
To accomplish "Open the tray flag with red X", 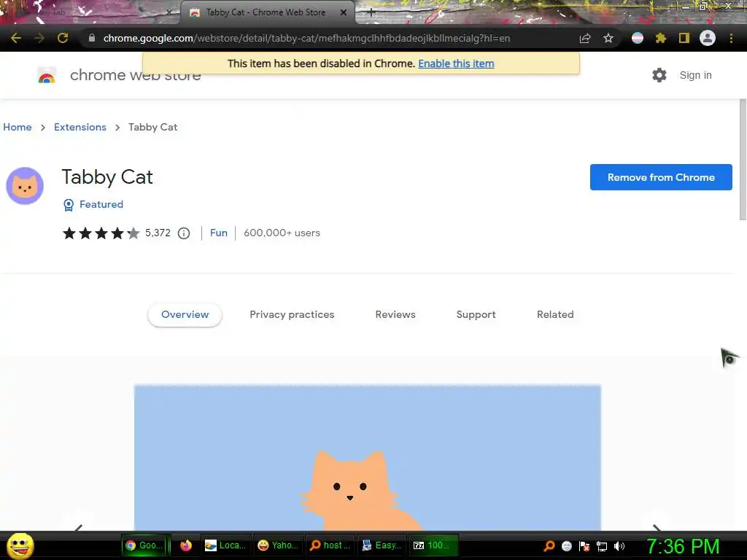I will coord(584,546).
